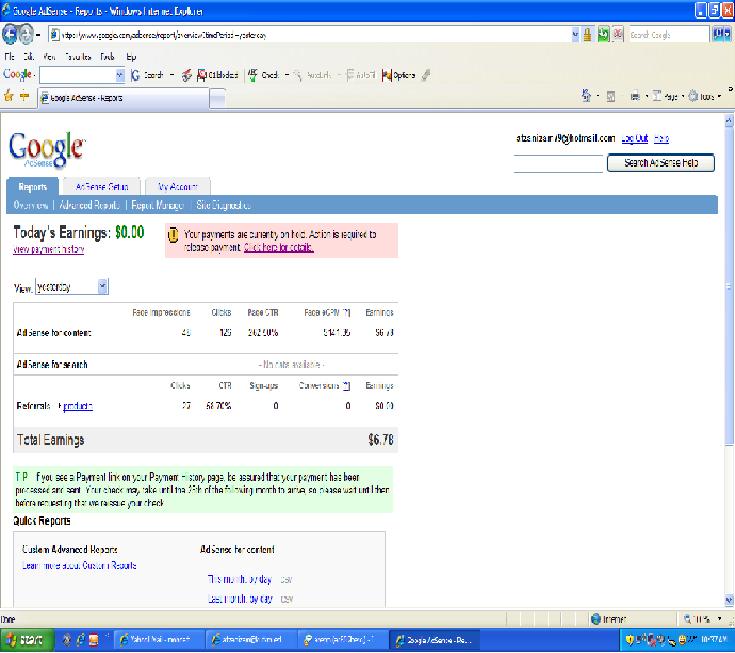This screenshot has width=735, height=653.
Task: Open the Favorites menu
Action: click(x=78, y=57)
